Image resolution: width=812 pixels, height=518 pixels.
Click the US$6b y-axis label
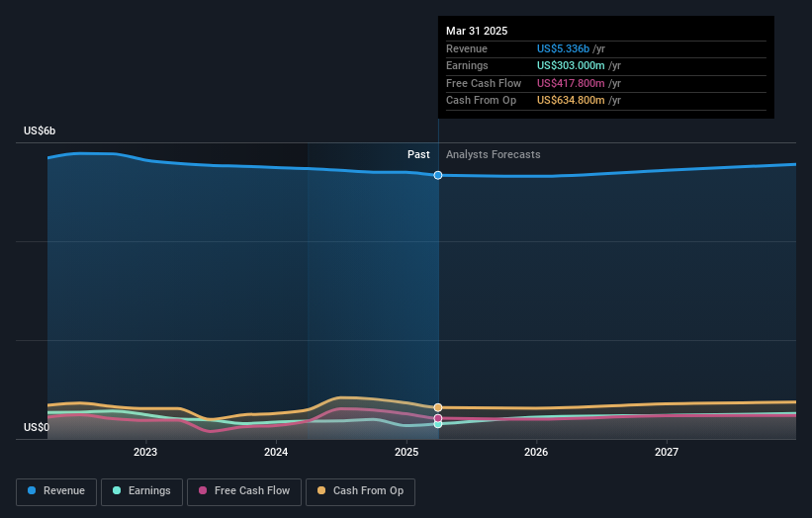pyautogui.click(x=40, y=130)
